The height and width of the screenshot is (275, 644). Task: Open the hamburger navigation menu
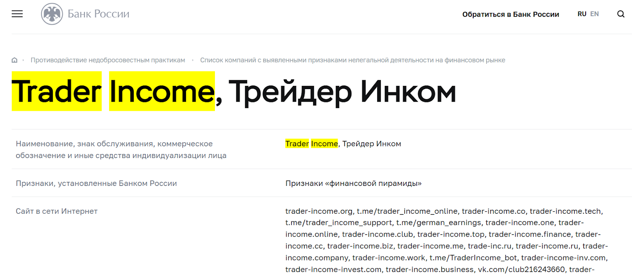(x=17, y=14)
